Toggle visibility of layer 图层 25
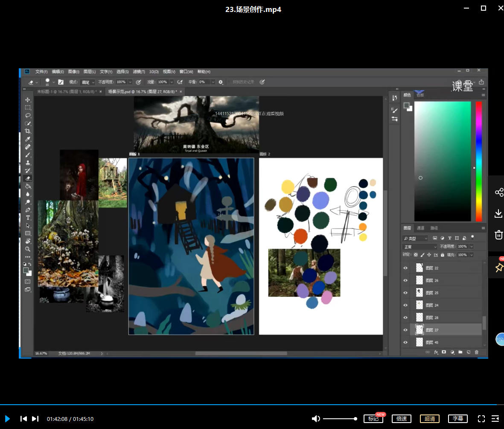Image resolution: width=504 pixels, height=429 pixels. [405, 293]
